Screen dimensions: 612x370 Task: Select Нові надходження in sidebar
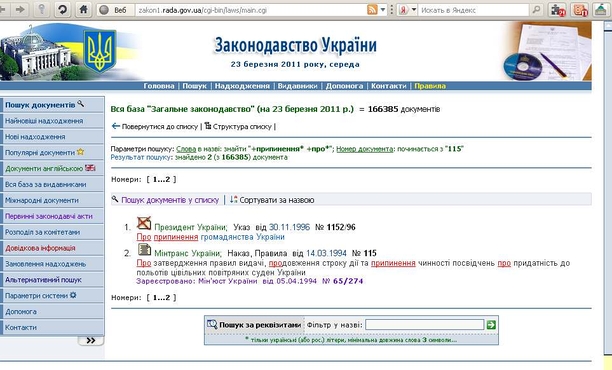[x=35, y=137]
